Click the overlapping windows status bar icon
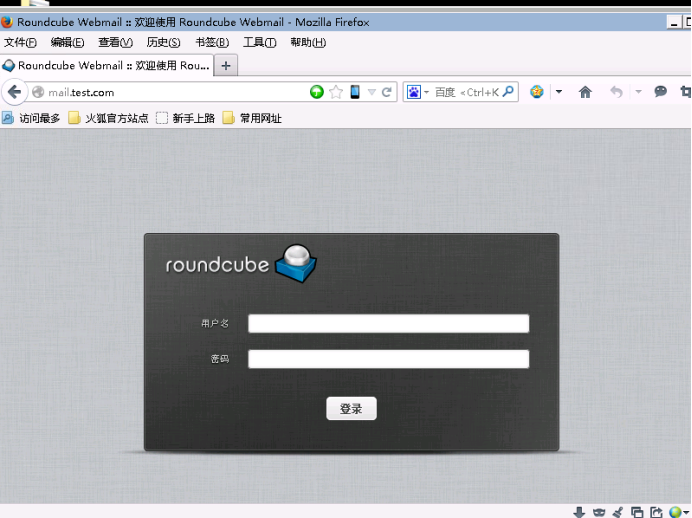 [x=637, y=512]
